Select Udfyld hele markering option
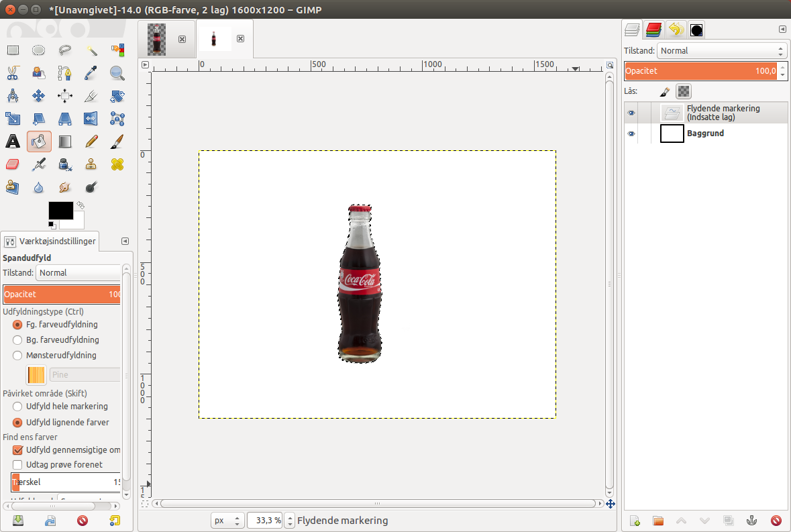 [17, 407]
